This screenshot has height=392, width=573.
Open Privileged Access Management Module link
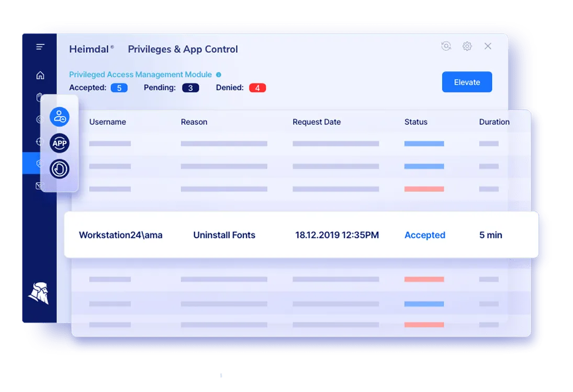[140, 74]
